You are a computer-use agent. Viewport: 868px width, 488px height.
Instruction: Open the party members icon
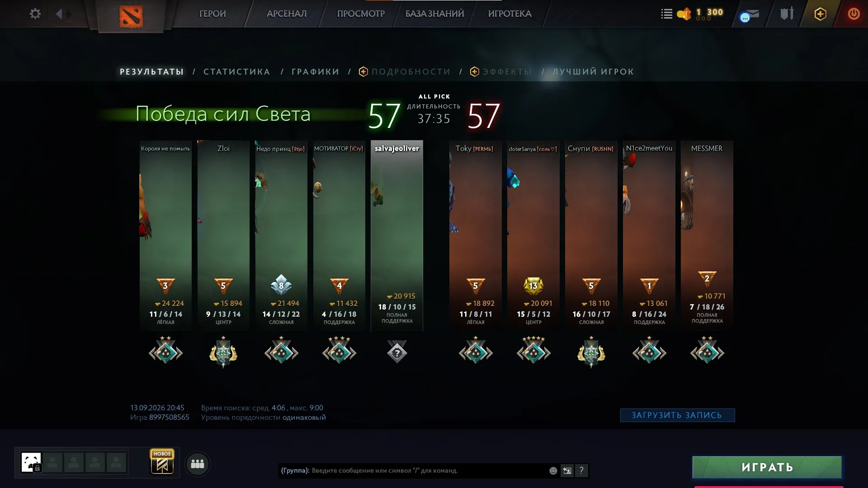(x=198, y=464)
